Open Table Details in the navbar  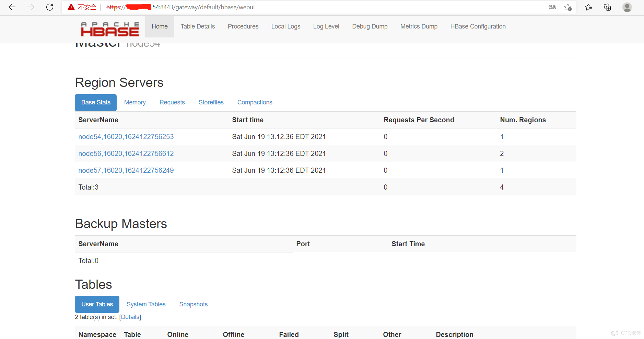coord(198,26)
